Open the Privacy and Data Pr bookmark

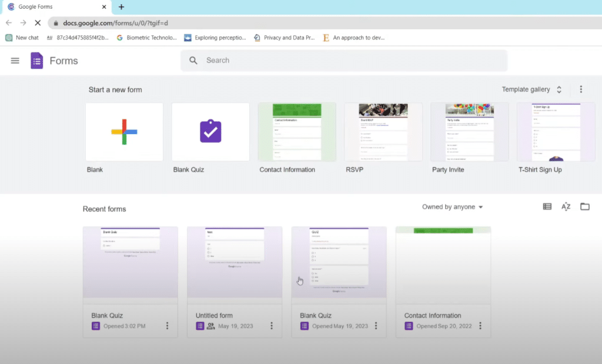[284, 38]
